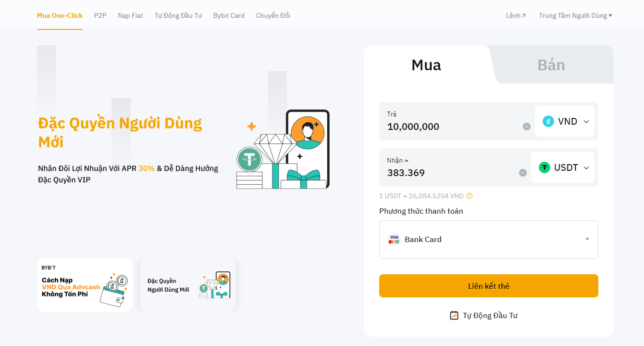This screenshot has height=346, width=644.
Task: Click the exchange rate info icon
Action: (470, 196)
